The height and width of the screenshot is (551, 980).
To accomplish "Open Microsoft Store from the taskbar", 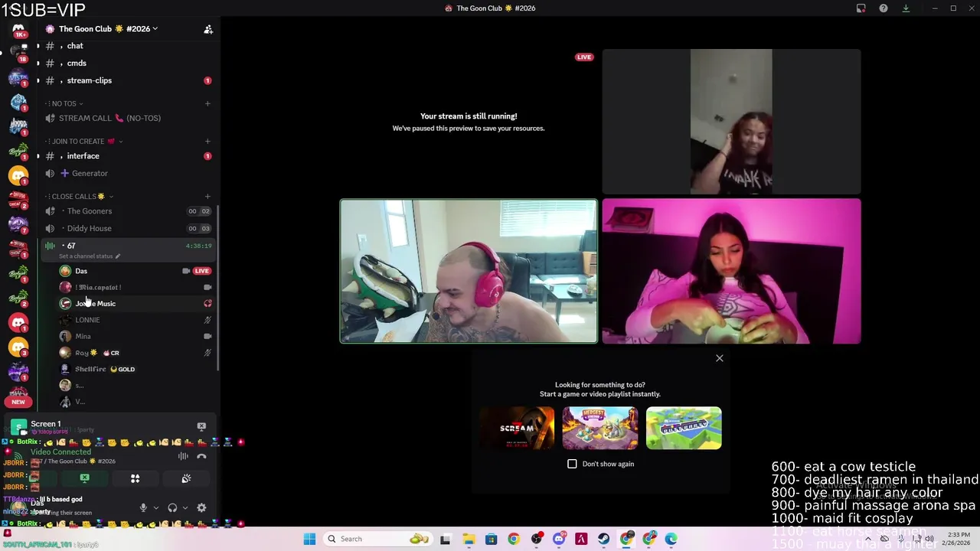I will click(x=491, y=539).
